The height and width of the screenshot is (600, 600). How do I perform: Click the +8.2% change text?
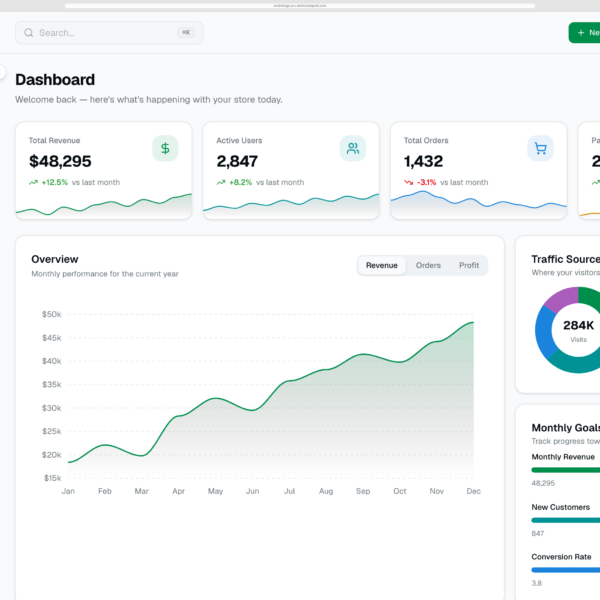click(x=241, y=183)
